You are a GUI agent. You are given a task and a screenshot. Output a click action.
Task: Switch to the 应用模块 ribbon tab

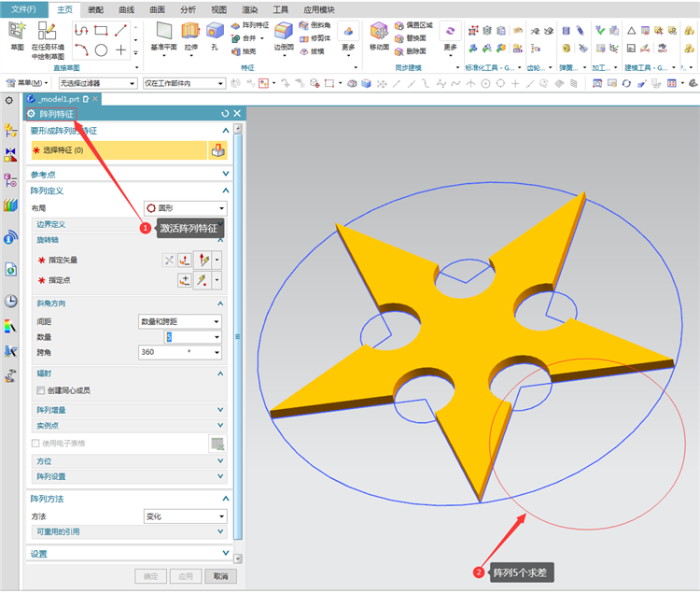(319, 10)
